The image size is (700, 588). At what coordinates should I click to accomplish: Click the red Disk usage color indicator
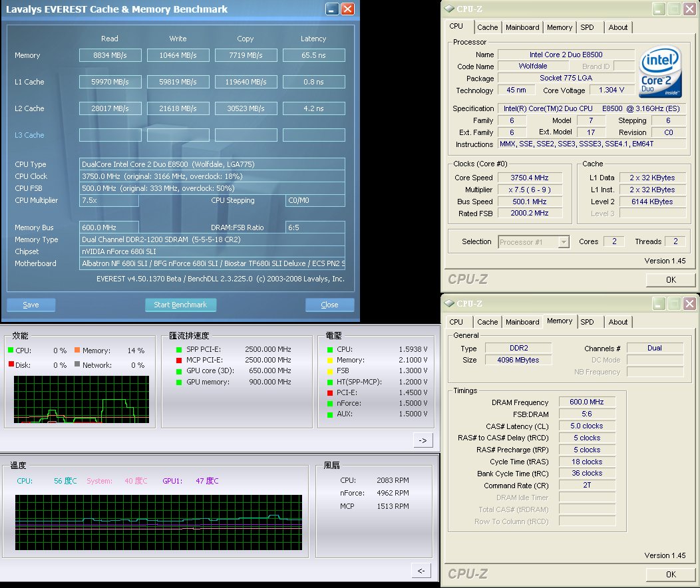pos(11,364)
